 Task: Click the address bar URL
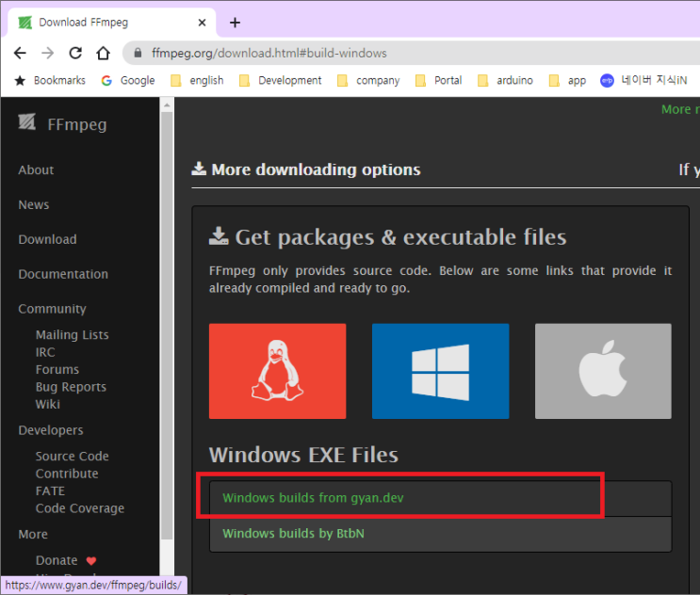coord(269,53)
